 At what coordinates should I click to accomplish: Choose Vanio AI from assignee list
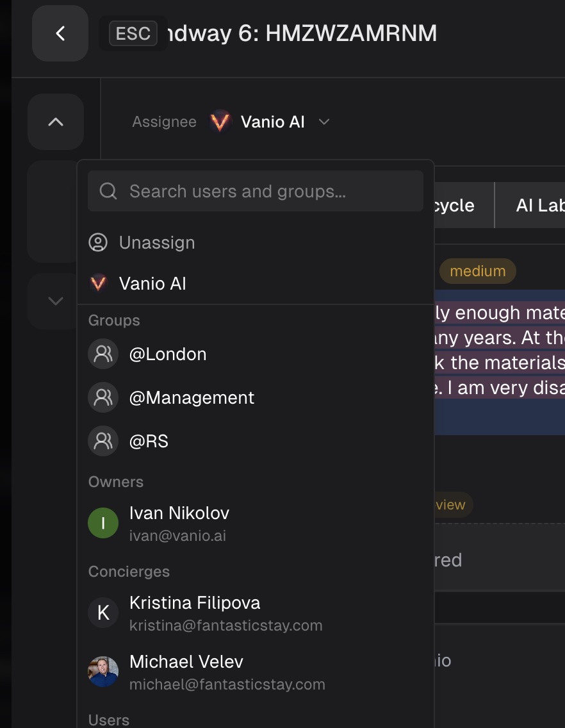[x=152, y=283]
